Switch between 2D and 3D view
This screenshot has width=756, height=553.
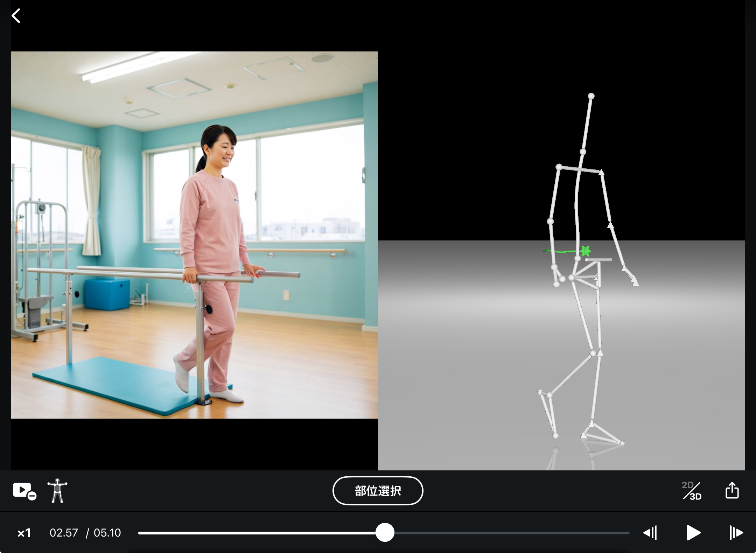point(692,491)
